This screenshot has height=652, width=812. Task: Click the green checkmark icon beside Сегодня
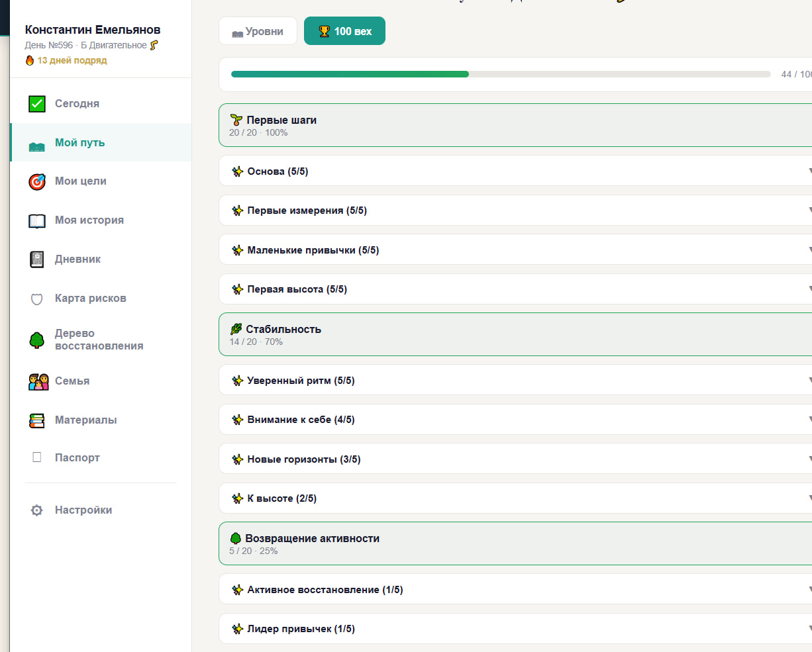click(37, 104)
